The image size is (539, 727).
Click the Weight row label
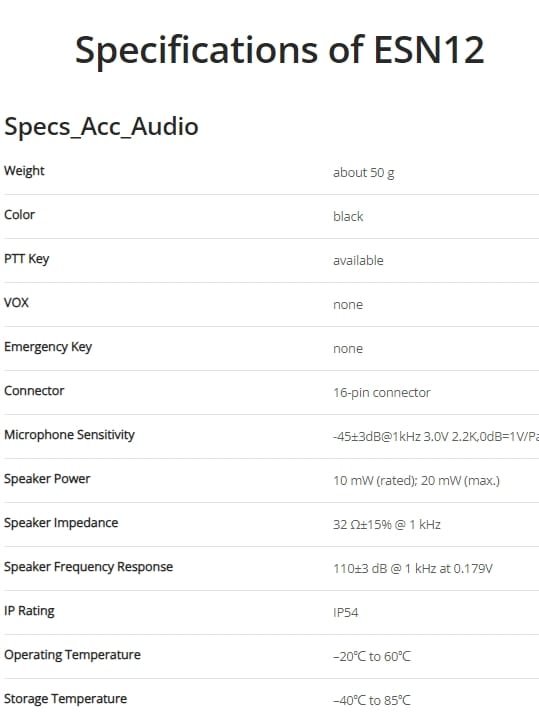tap(24, 171)
